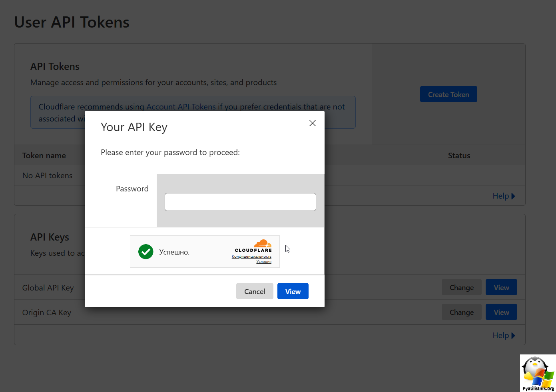Viewport: 556px width, 392px height.
Task: Click the Create Token button
Action: pos(448,94)
